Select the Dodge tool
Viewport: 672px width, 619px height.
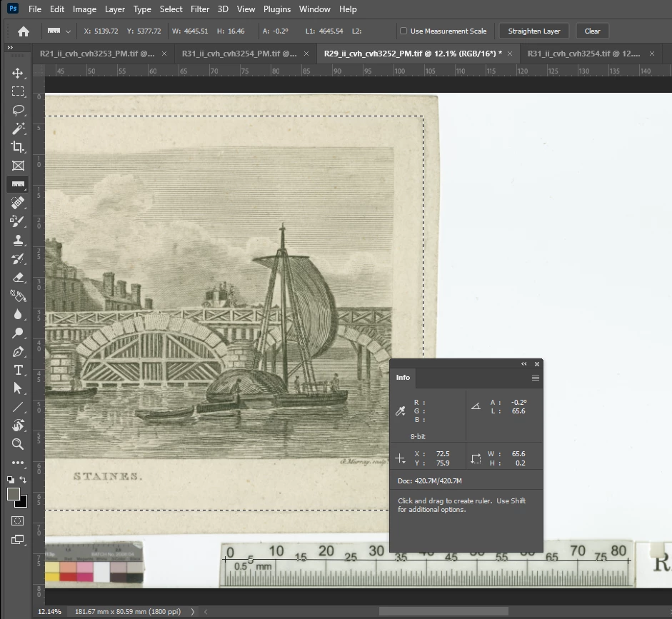(18, 333)
